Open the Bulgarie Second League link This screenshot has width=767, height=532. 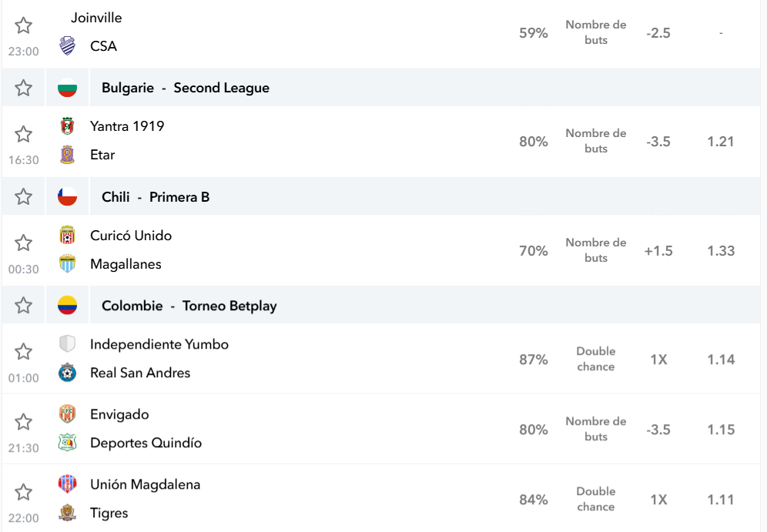tap(186, 88)
